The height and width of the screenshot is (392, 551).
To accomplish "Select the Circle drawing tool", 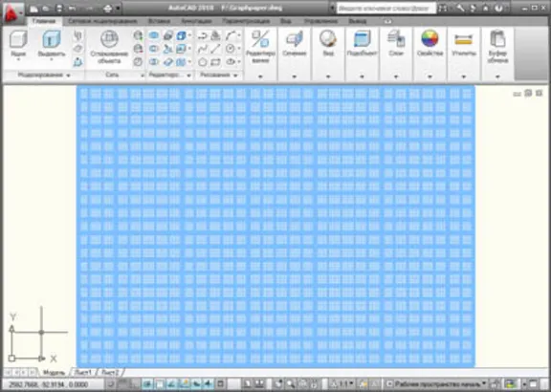I will pos(230,49).
